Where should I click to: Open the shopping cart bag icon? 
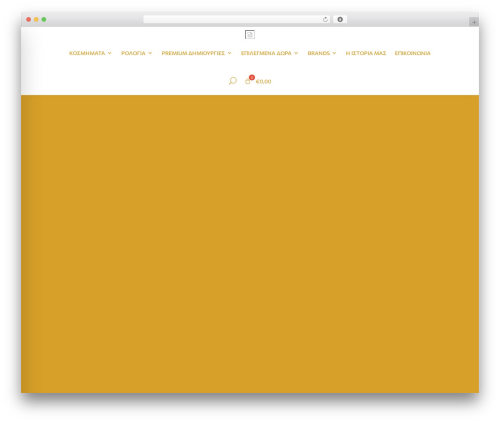pos(247,81)
